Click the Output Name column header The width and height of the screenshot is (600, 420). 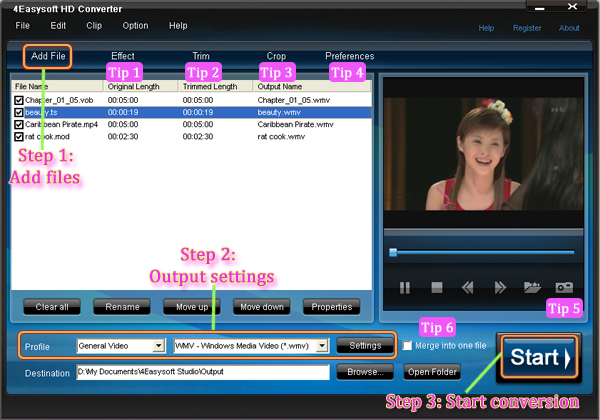[x=312, y=86]
